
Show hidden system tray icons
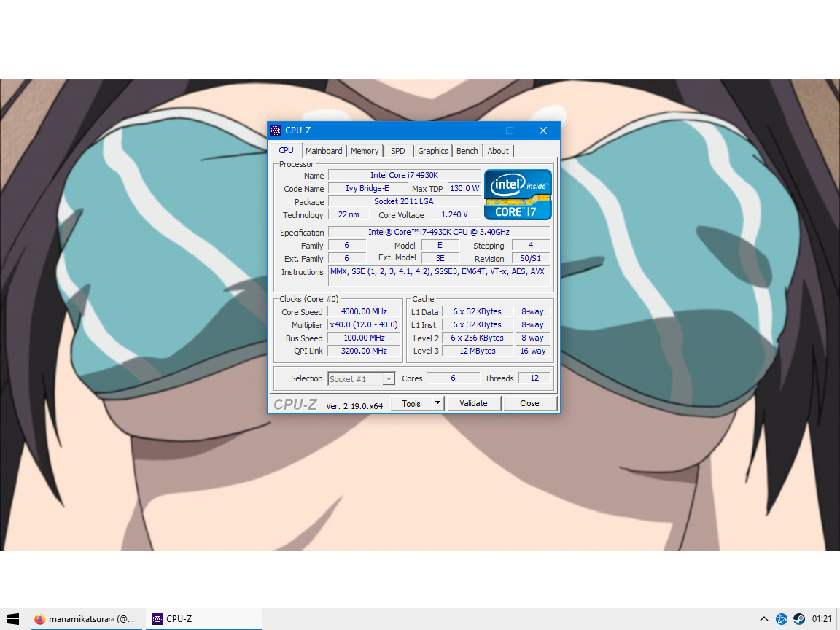(x=764, y=619)
